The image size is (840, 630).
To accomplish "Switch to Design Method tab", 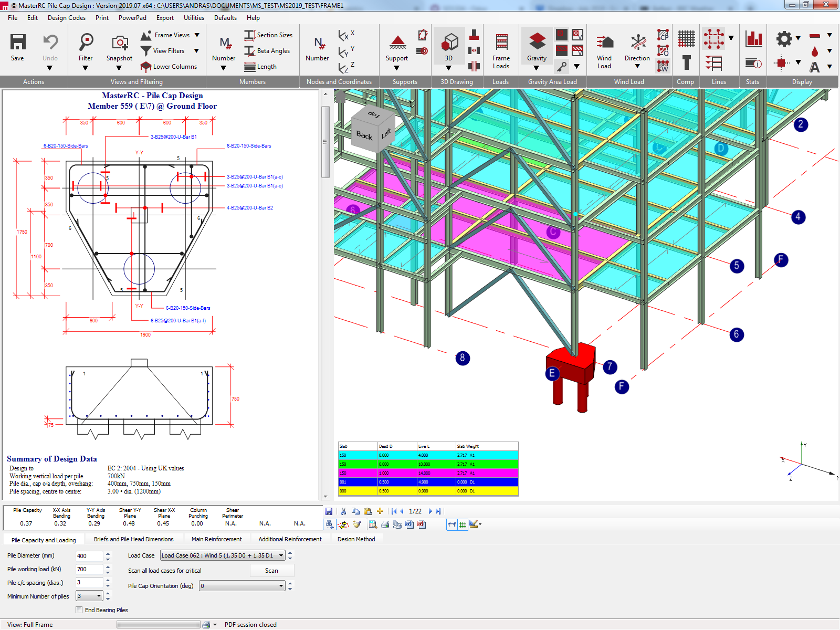I will 356,539.
